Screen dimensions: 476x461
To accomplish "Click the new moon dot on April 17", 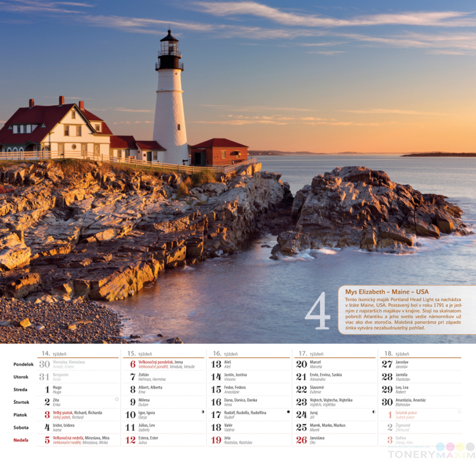I will [x=288, y=412].
